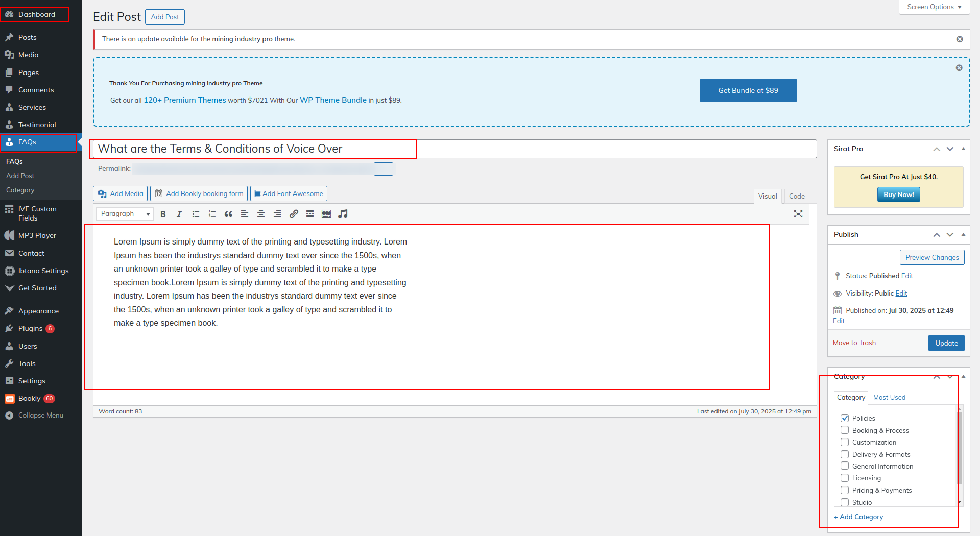The height and width of the screenshot is (536, 980).
Task: Enable the Pricing & Payments category
Action: [845, 490]
